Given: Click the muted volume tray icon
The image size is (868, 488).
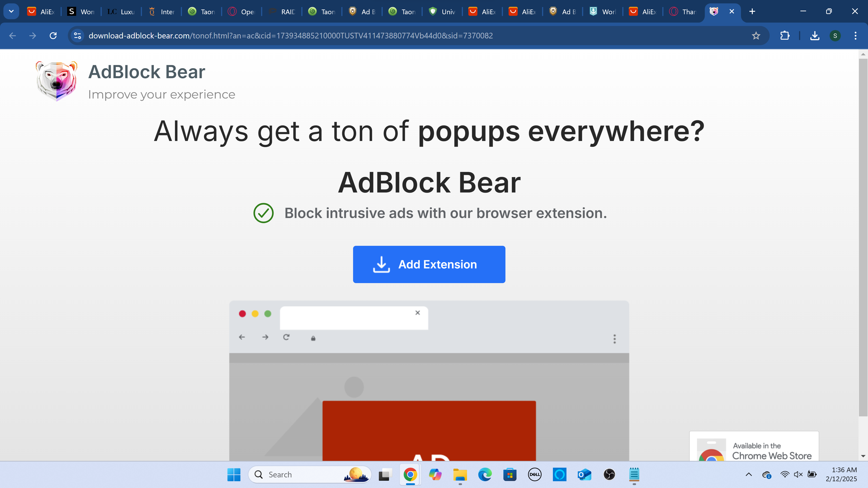Looking at the screenshot, I should [798, 474].
